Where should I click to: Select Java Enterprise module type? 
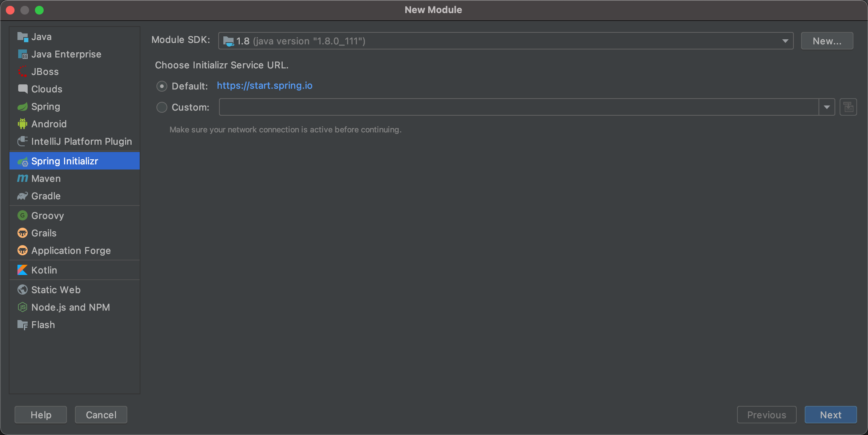tap(75, 54)
